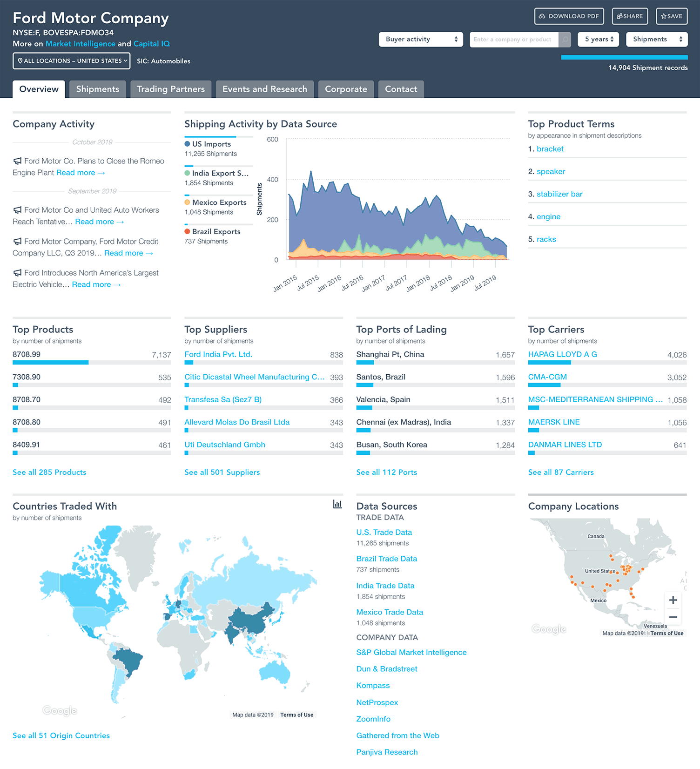Click megaphone icon beside Romeo Engine Plant news
Image resolution: width=700 pixels, height=769 pixels.
(18, 161)
